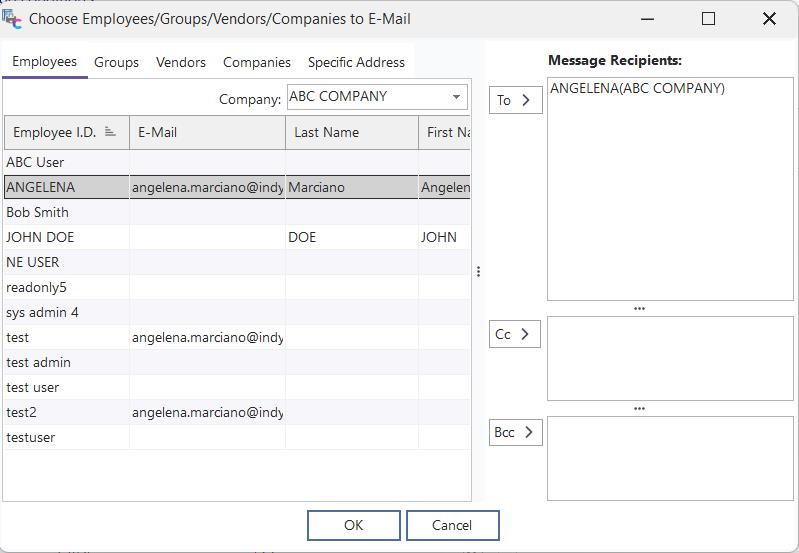
Task: Sort by the Last Name column header
Action: pos(350,132)
